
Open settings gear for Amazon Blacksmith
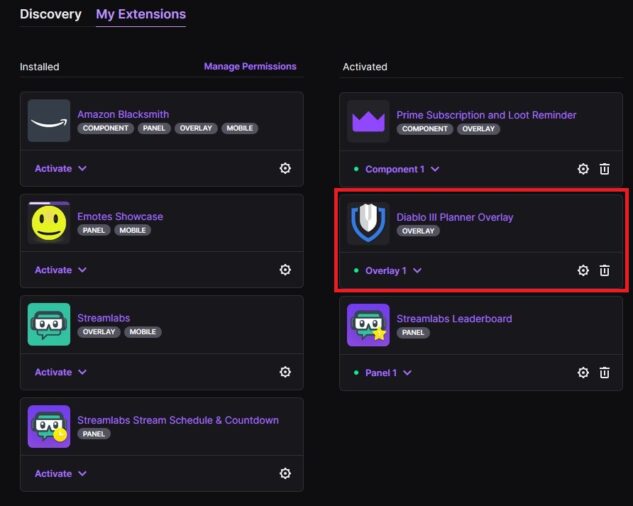coord(285,168)
